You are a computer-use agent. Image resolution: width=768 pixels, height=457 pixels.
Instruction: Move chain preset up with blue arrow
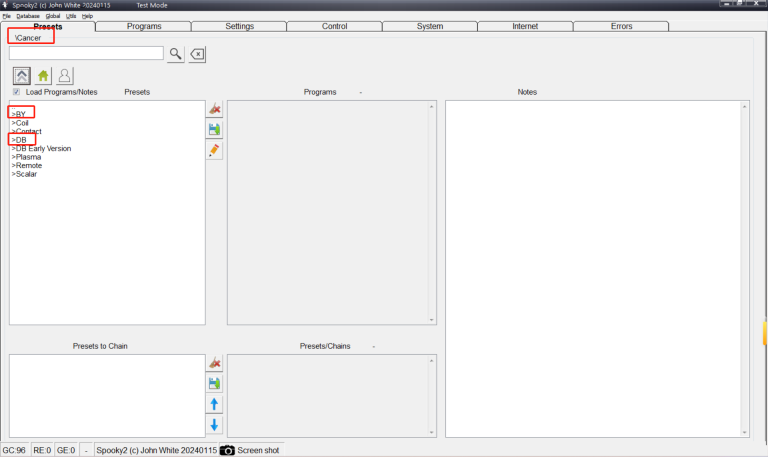click(214, 404)
